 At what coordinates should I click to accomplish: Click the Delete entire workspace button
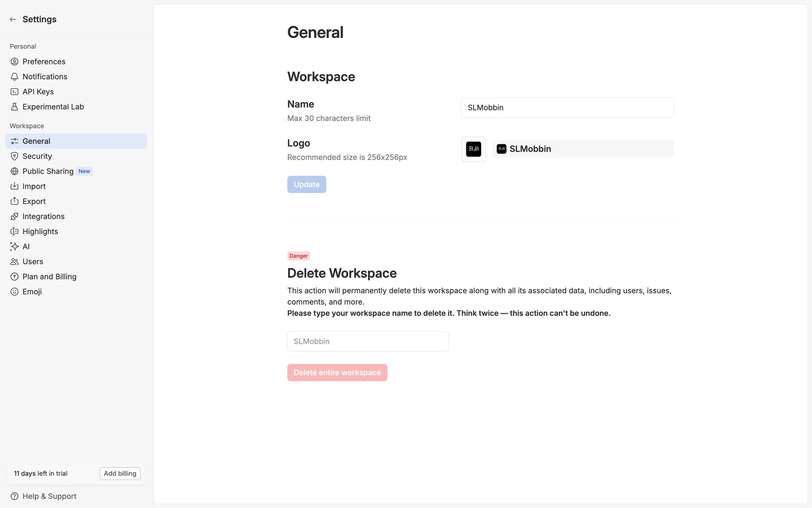tap(337, 373)
